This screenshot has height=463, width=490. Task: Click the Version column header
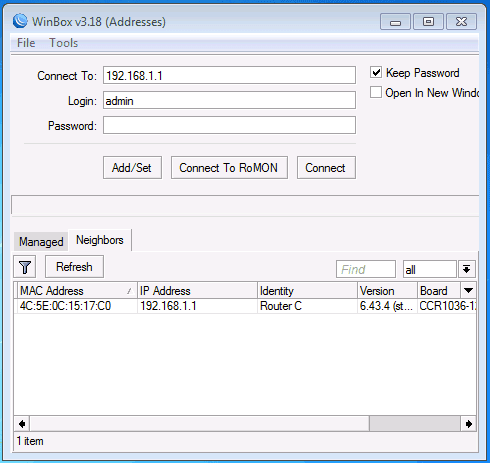click(387, 290)
